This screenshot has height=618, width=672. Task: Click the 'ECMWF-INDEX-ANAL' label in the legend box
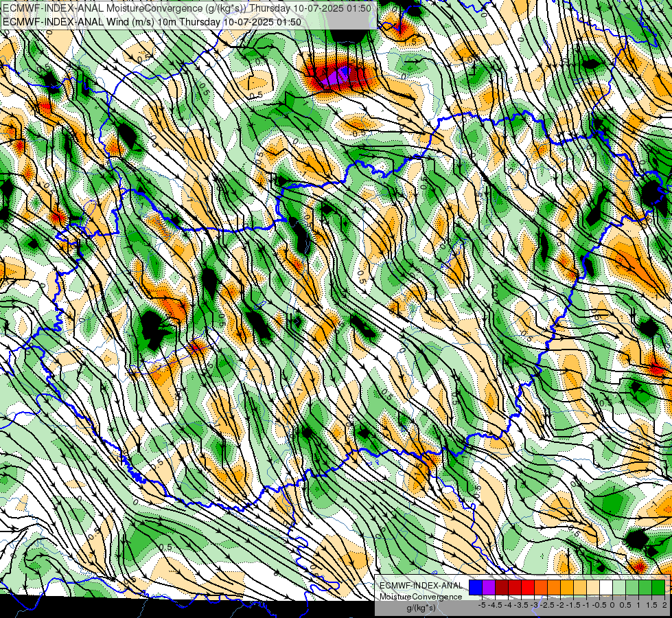421,586
